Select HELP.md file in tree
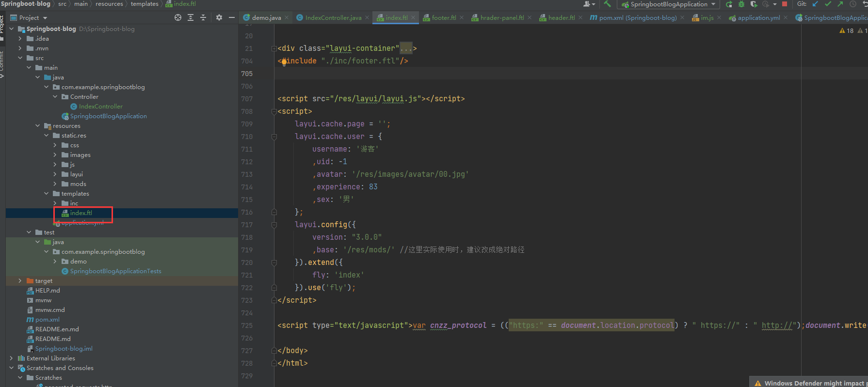 coord(48,291)
